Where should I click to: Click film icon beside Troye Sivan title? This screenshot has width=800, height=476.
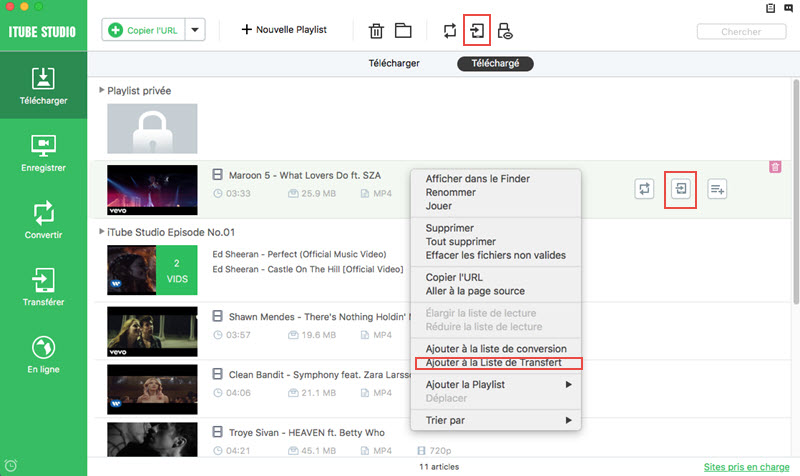pyautogui.click(x=217, y=432)
